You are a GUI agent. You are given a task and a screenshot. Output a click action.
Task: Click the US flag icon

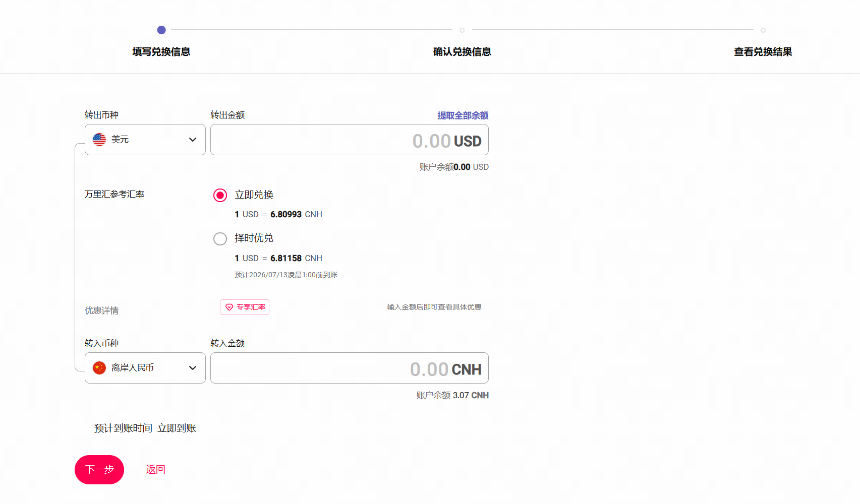point(99,140)
